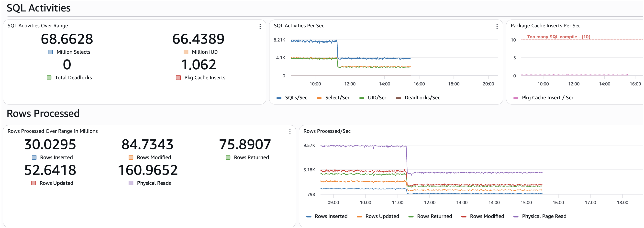Click the 68.6628 Million Selects value
The image size is (644, 228).
pyautogui.click(x=67, y=39)
